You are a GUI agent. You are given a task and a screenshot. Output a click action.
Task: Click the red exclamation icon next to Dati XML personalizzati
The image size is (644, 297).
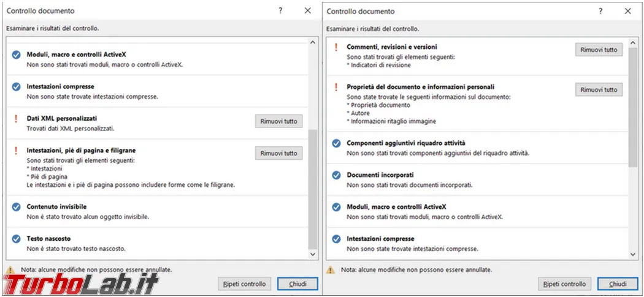[x=16, y=119]
